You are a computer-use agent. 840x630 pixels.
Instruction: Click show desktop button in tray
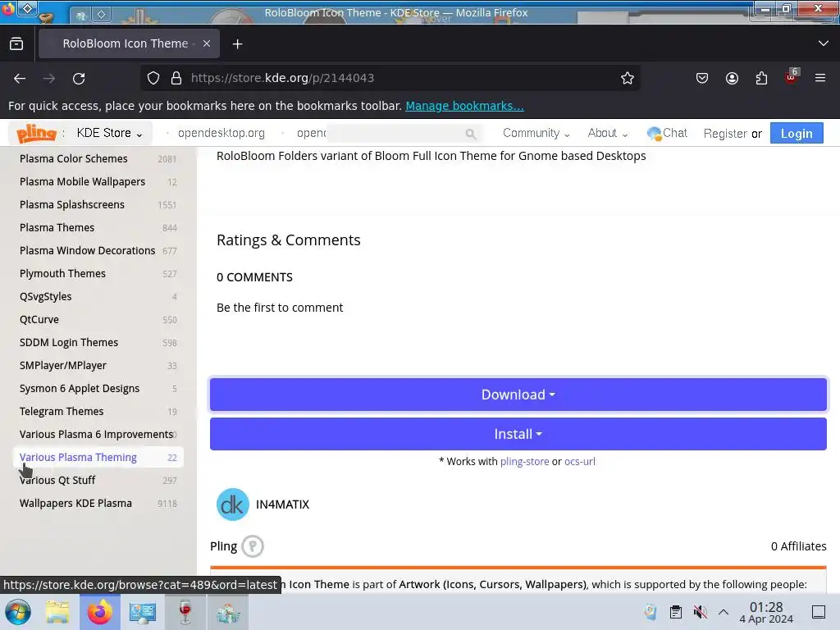pyautogui.click(x=819, y=612)
